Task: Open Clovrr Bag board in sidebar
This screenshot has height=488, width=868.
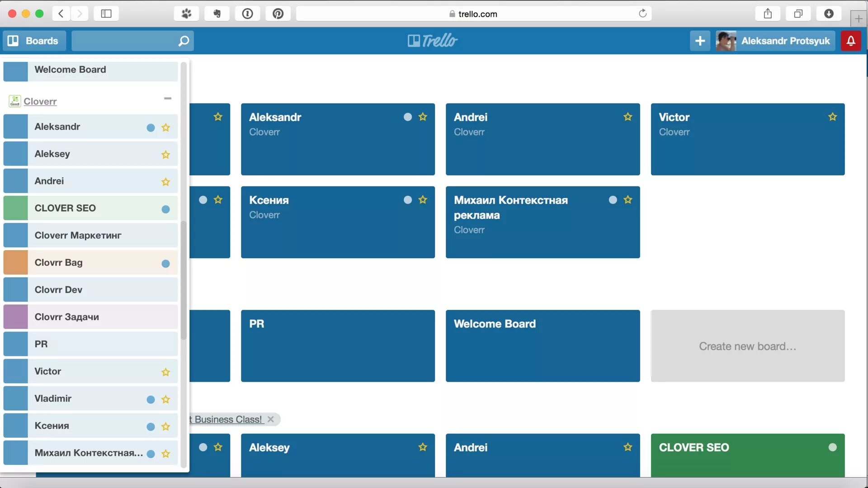Action: tap(90, 262)
